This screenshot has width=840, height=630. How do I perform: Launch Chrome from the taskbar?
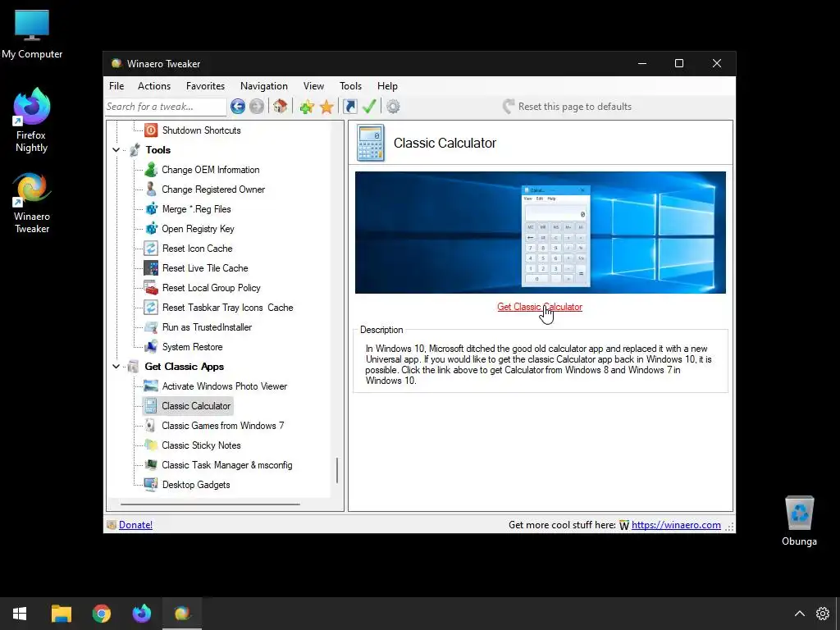[x=101, y=614]
